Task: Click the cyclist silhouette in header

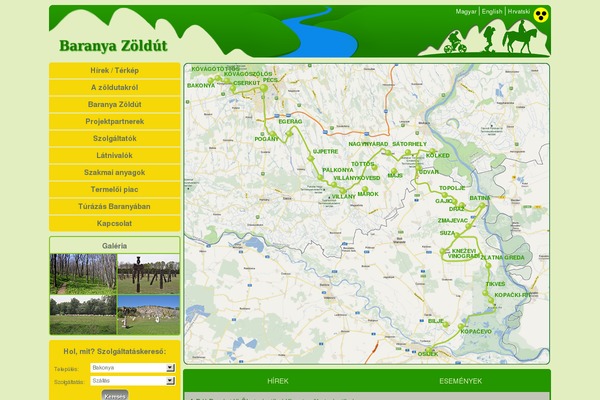Action: pyautogui.click(x=455, y=42)
